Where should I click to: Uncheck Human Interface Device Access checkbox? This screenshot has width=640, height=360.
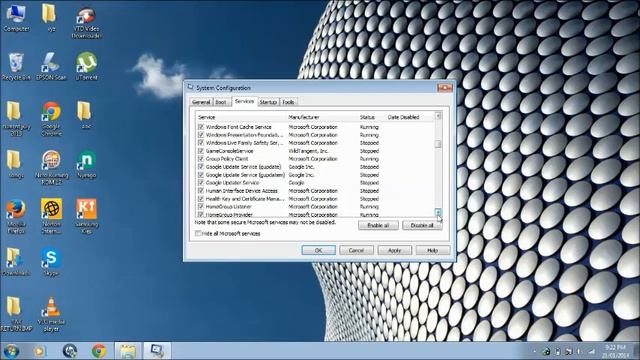(x=200, y=191)
